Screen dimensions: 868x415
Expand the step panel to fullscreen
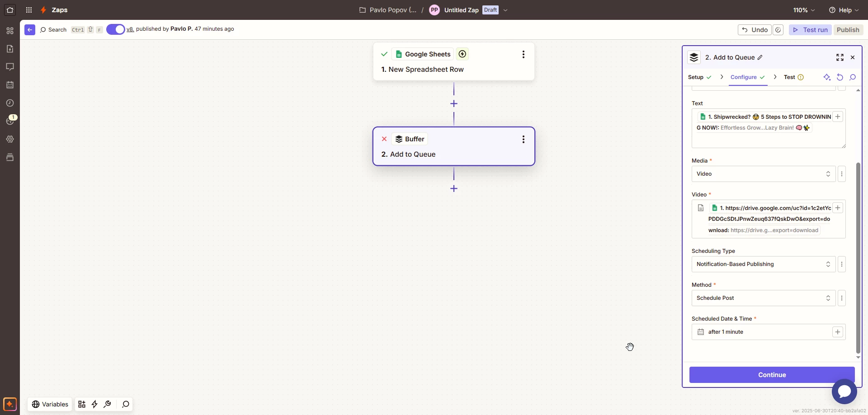(840, 57)
